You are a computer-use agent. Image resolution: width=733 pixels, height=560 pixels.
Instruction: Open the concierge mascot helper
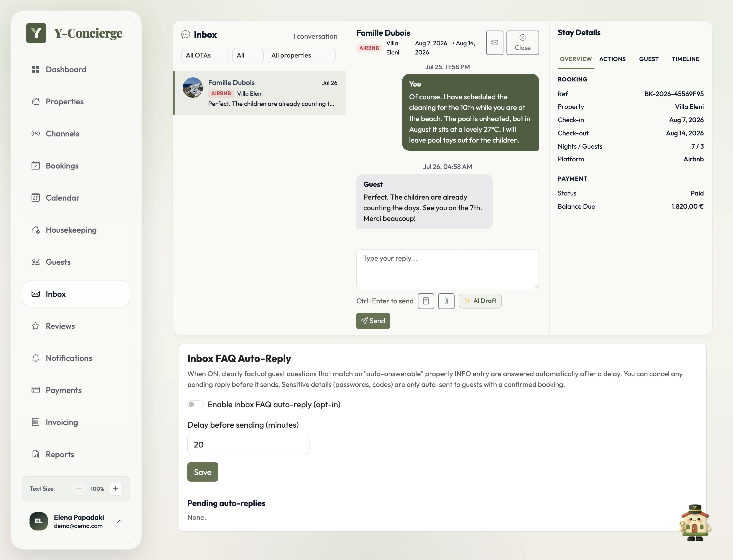click(x=695, y=522)
